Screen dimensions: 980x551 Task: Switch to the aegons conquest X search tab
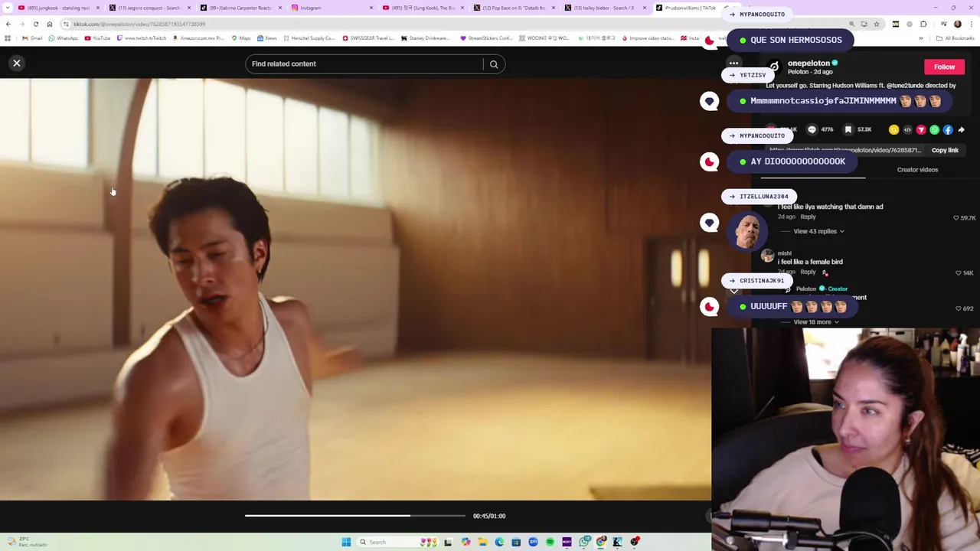click(149, 8)
